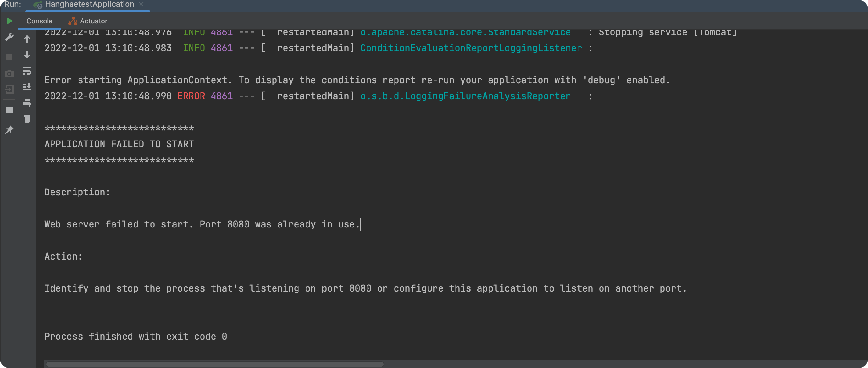Screen dimensions: 868x368
Task: Switch to the Actuator tab
Action: coord(88,21)
